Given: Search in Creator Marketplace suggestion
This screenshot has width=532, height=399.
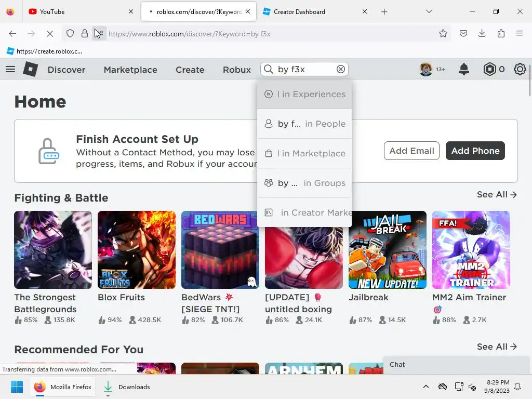Looking at the screenshot, I should tap(304, 212).
